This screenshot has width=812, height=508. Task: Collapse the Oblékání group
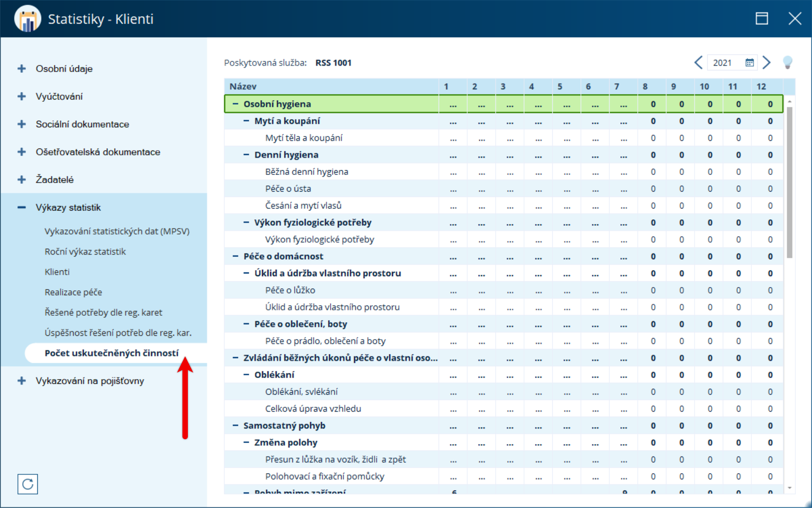246,375
